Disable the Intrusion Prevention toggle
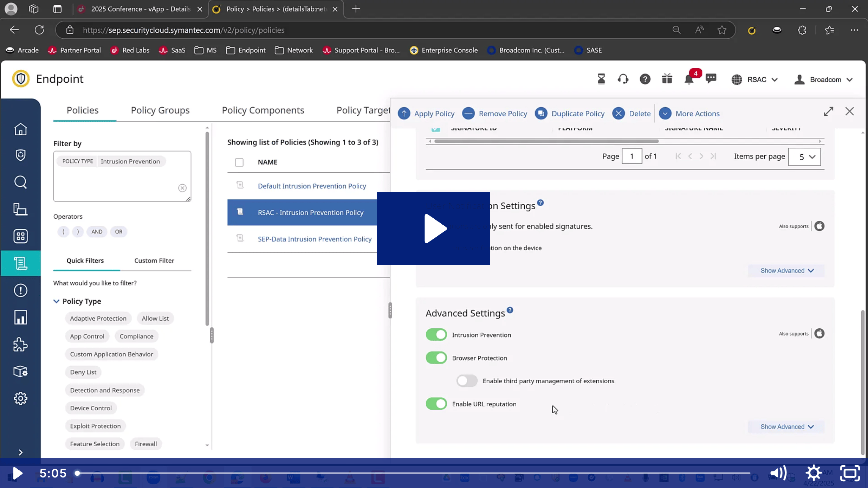 (436, 335)
